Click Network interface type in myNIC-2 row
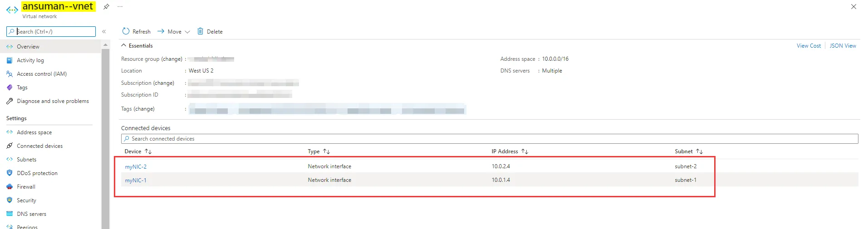This screenshot has width=868, height=229. [329, 166]
